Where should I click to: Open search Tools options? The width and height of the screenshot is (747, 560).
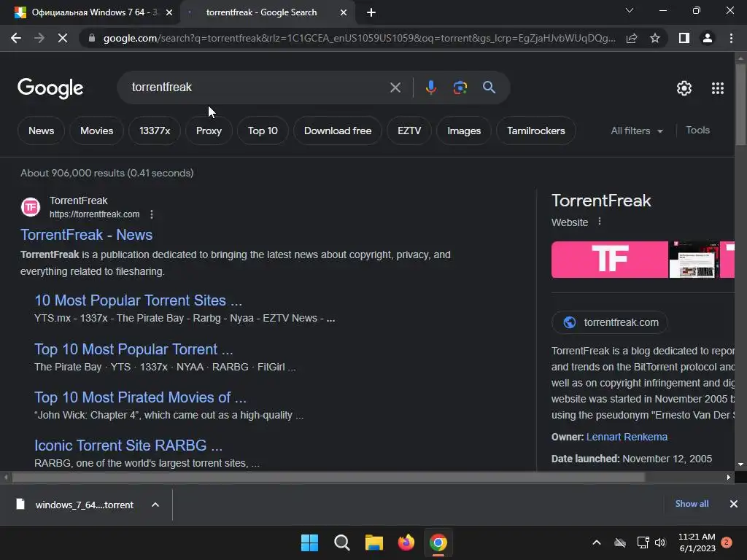coord(697,130)
